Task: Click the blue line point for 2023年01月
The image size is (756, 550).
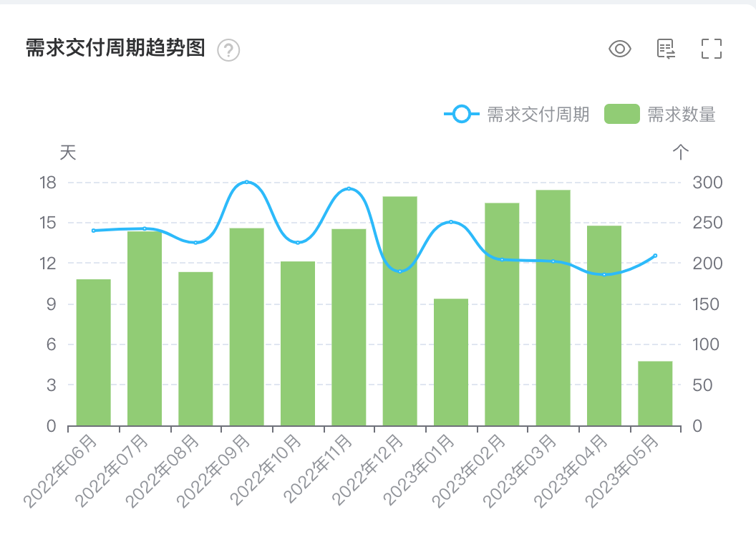Action: [451, 222]
